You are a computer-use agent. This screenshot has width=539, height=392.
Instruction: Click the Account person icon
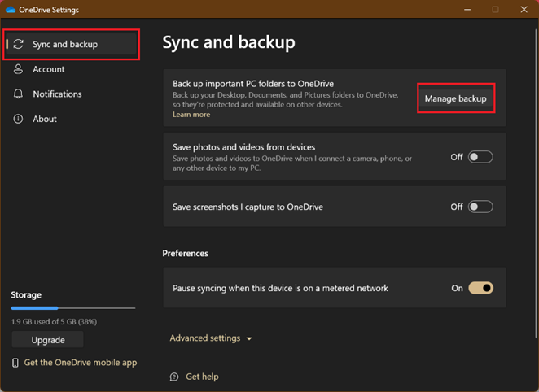(18, 69)
